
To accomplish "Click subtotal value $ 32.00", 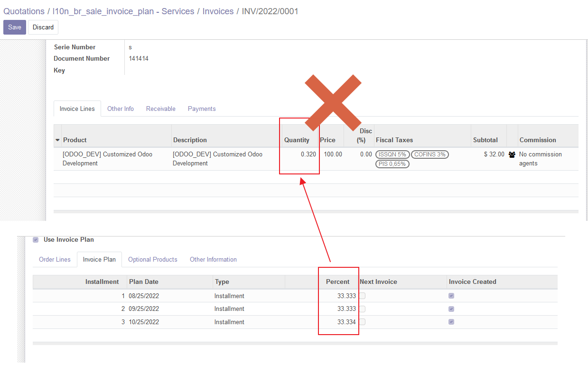I will 494,155.
